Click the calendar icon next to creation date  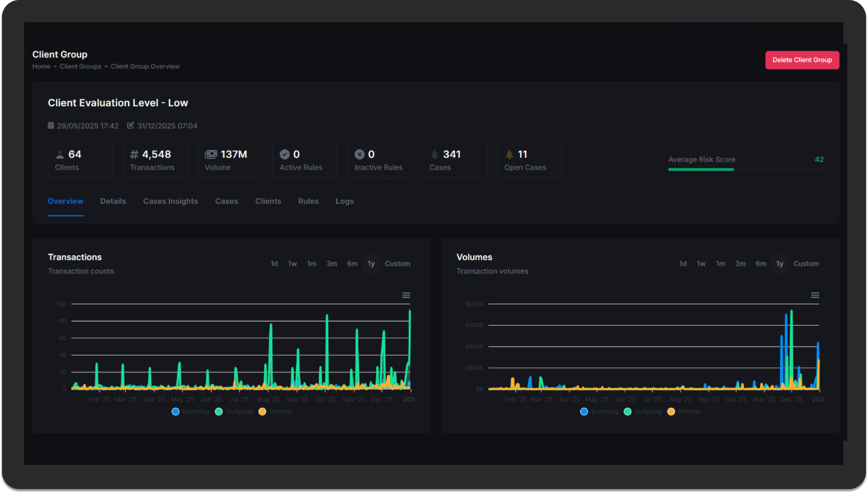point(50,125)
